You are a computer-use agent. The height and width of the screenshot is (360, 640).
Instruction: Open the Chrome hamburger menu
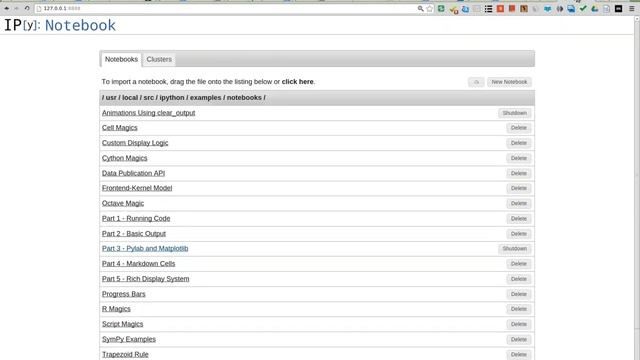point(631,8)
